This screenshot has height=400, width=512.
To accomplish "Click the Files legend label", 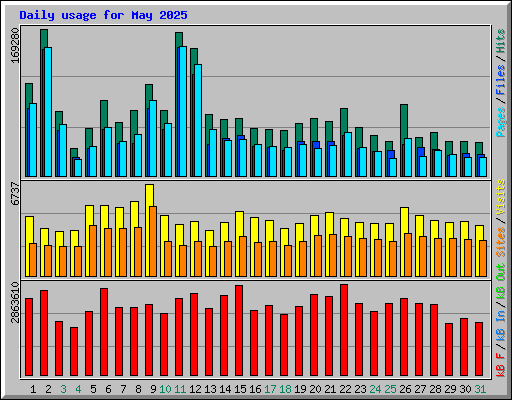I will [500, 80].
